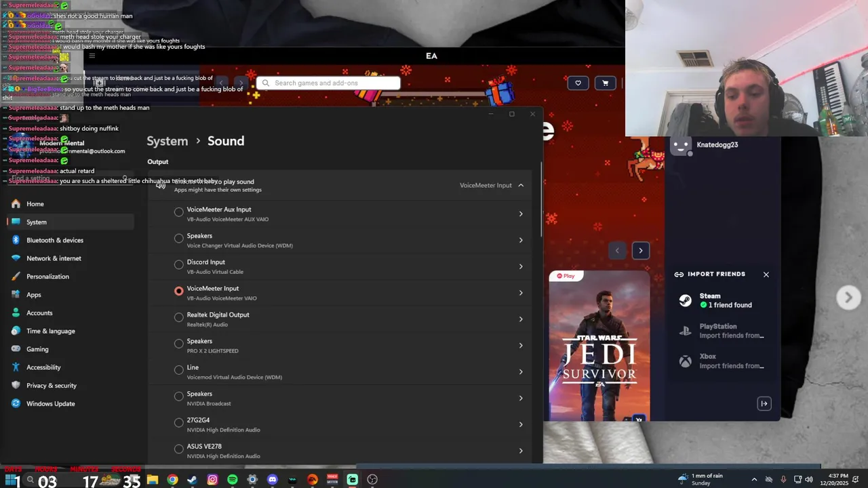The height and width of the screenshot is (488, 868).
Task: Click the Windows Start button
Action: point(12,481)
